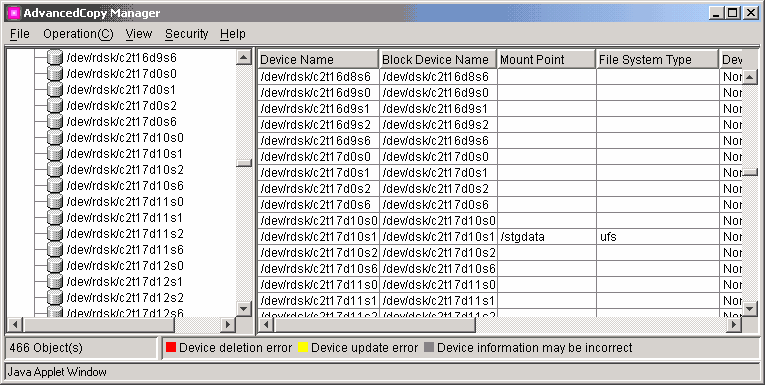Click block device cell /dev/dsk/c2t17d0s6
765x385 pixels.
pos(439,204)
